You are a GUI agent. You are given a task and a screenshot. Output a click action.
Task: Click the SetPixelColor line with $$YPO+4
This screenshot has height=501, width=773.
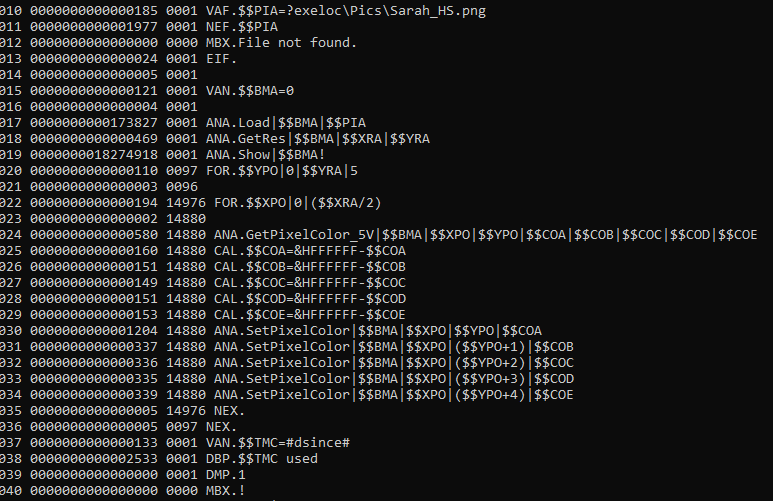pos(394,395)
